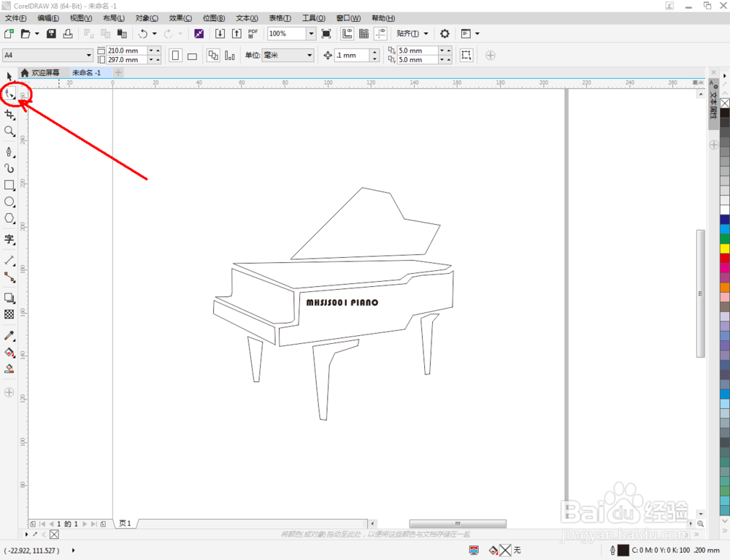Select the Drop Shadow tool

tap(9, 298)
